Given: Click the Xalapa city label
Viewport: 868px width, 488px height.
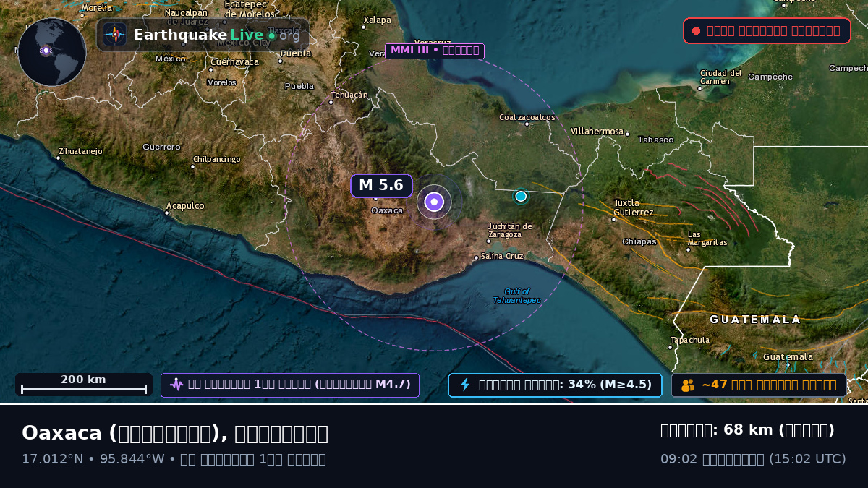Looking at the screenshot, I should click(x=377, y=20).
